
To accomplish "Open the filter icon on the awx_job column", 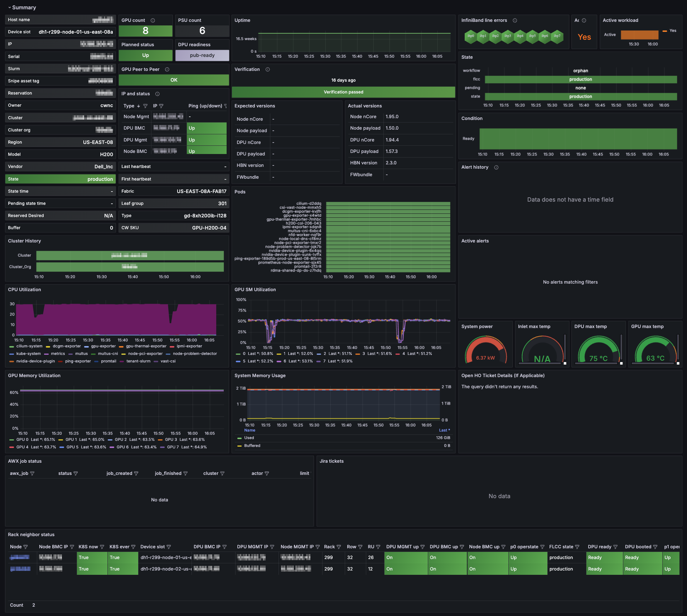I will (32, 473).
